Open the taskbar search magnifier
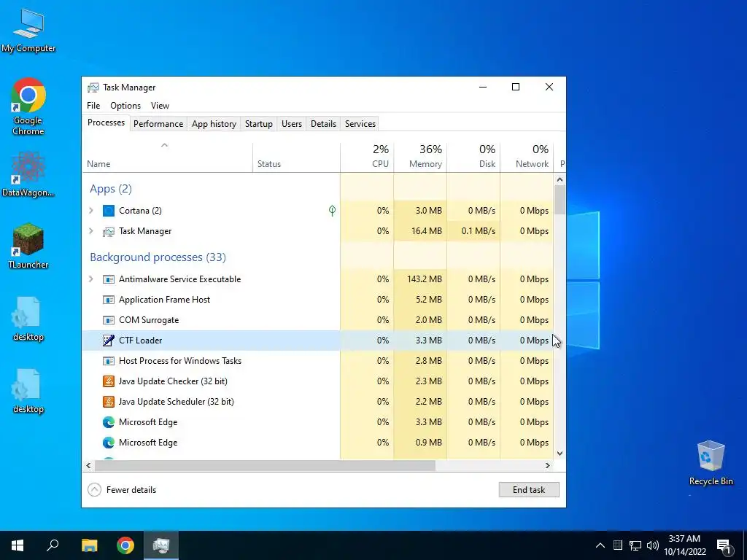This screenshot has width=747, height=560. [53, 545]
